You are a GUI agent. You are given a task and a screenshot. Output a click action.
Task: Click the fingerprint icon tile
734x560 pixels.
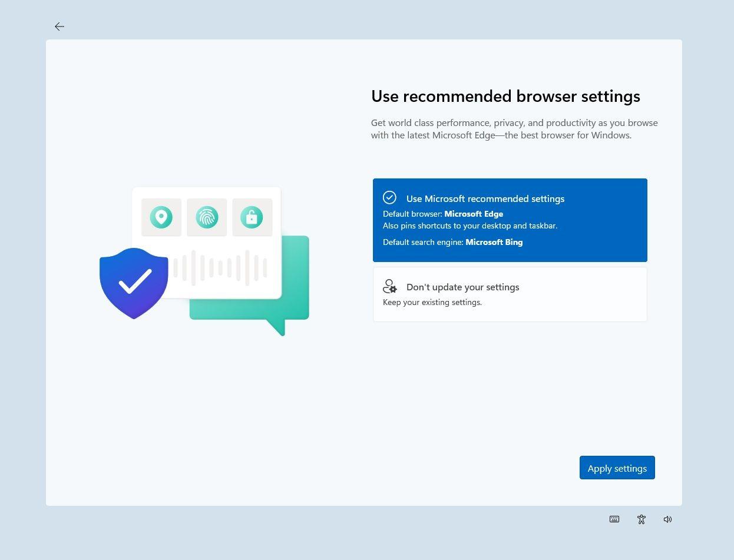(x=207, y=217)
